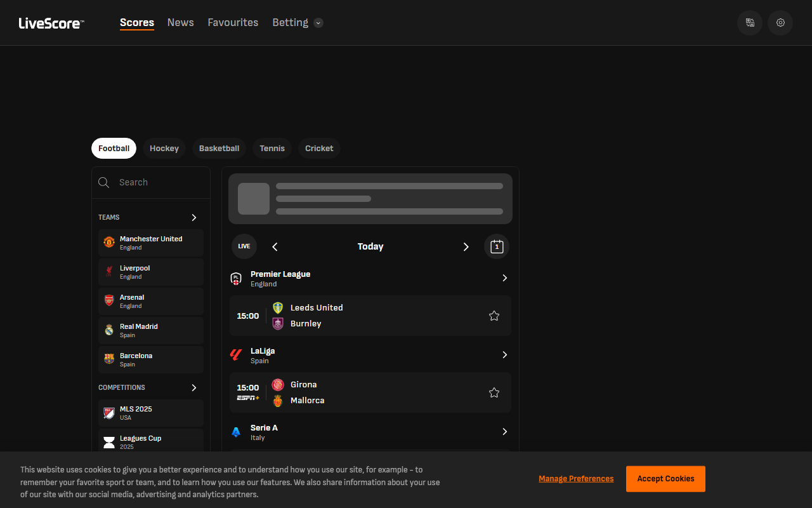
Task: Favourite the Girona vs Mallorca match
Action: 494,392
